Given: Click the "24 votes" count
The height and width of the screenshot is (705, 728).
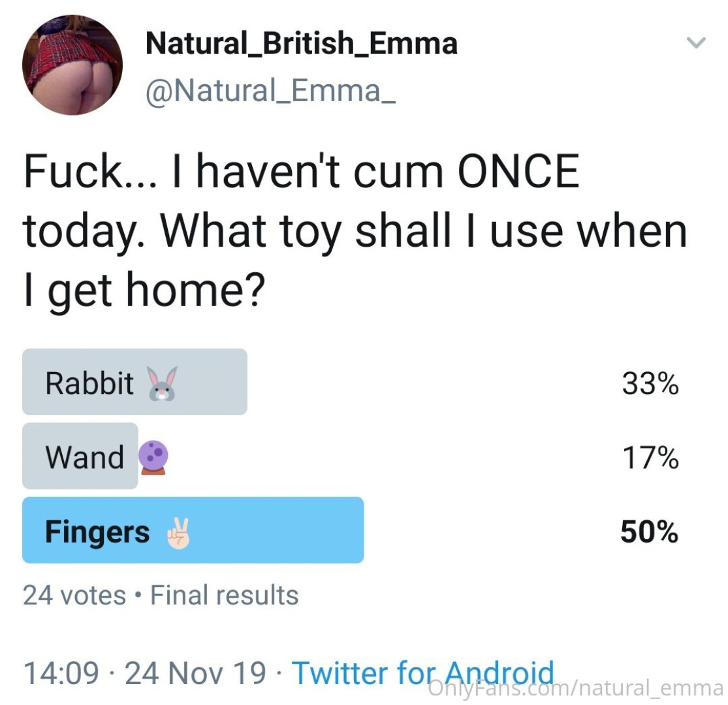Looking at the screenshot, I should [74, 595].
